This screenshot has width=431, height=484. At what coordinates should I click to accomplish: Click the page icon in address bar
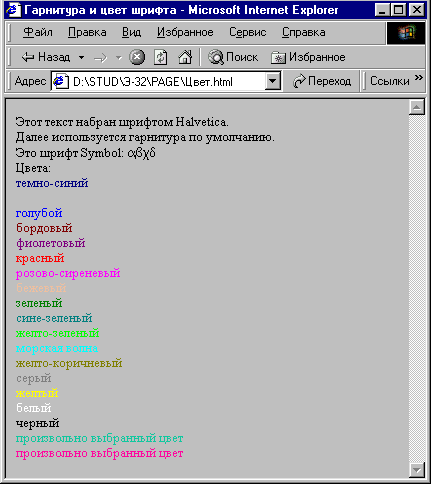(61, 81)
